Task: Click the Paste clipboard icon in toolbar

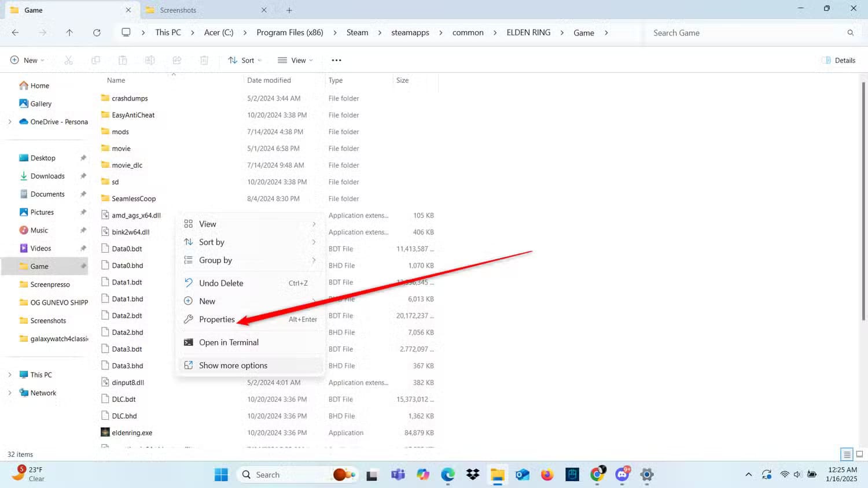Action: [x=123, y=60]
